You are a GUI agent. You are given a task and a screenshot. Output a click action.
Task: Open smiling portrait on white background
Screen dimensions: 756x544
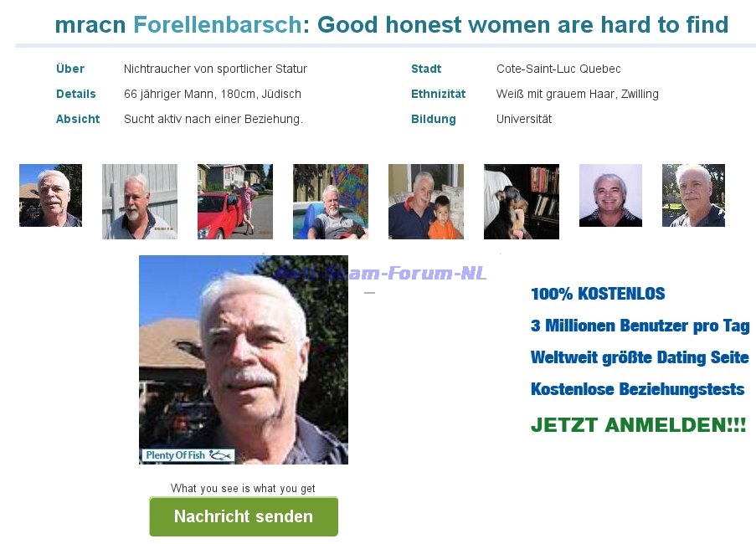[611, 195]
